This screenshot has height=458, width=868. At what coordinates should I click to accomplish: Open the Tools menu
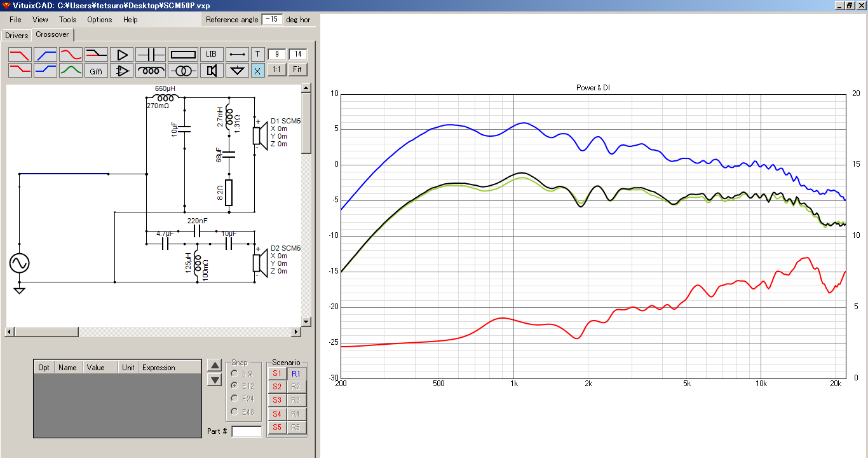tap(67, 20)
